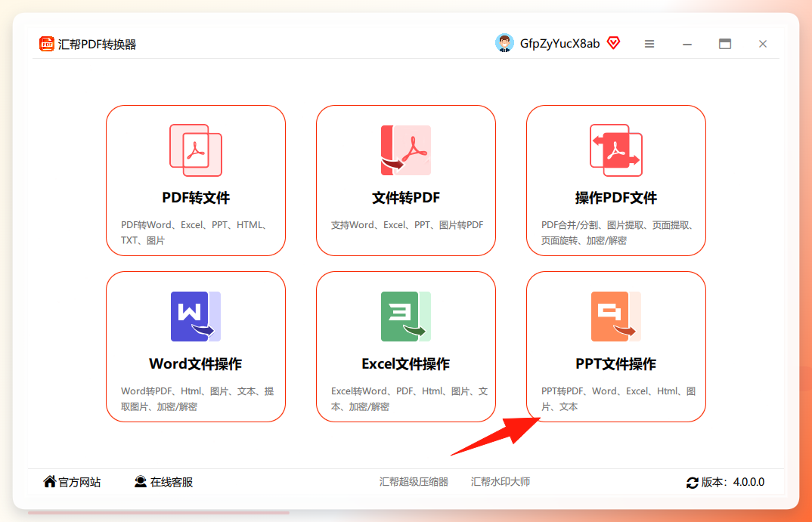This screenshot has width=812, height=522.
Task: Select the Excel文件操作 title
Action: pos(406,363)
